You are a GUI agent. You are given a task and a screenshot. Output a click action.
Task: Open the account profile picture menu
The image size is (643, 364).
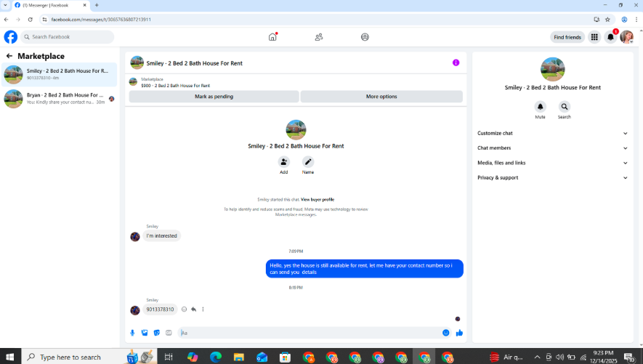(626, 37)
